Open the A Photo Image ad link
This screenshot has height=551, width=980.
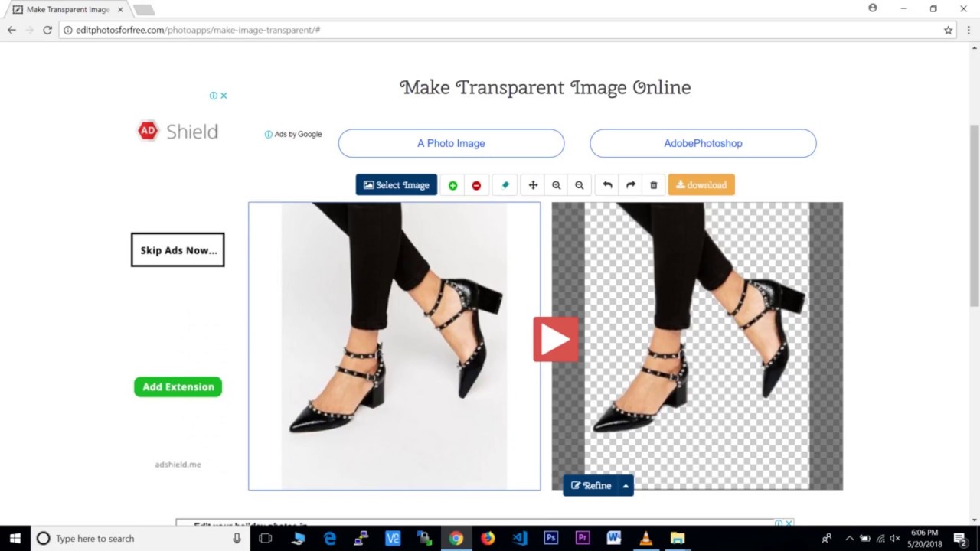pos(451,143)
